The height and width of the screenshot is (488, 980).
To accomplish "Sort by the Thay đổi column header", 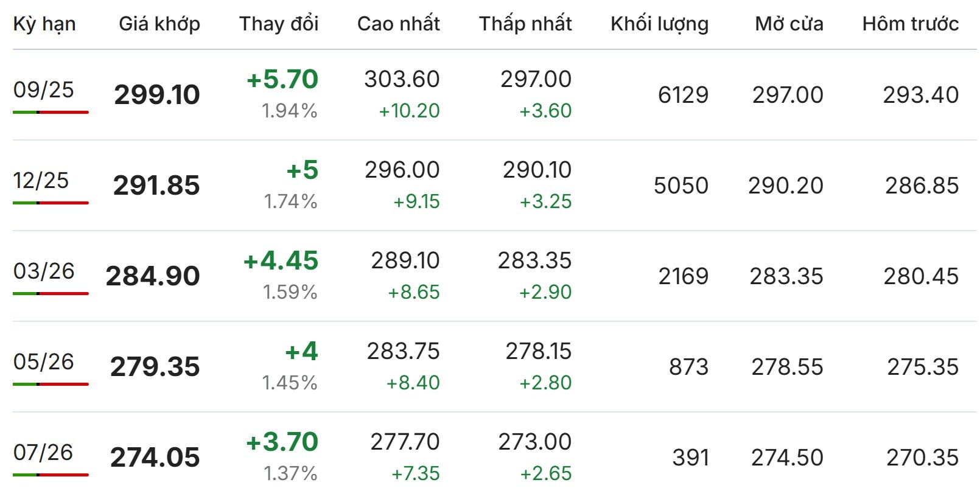I will pyautogui.click(x=279, y=24).
